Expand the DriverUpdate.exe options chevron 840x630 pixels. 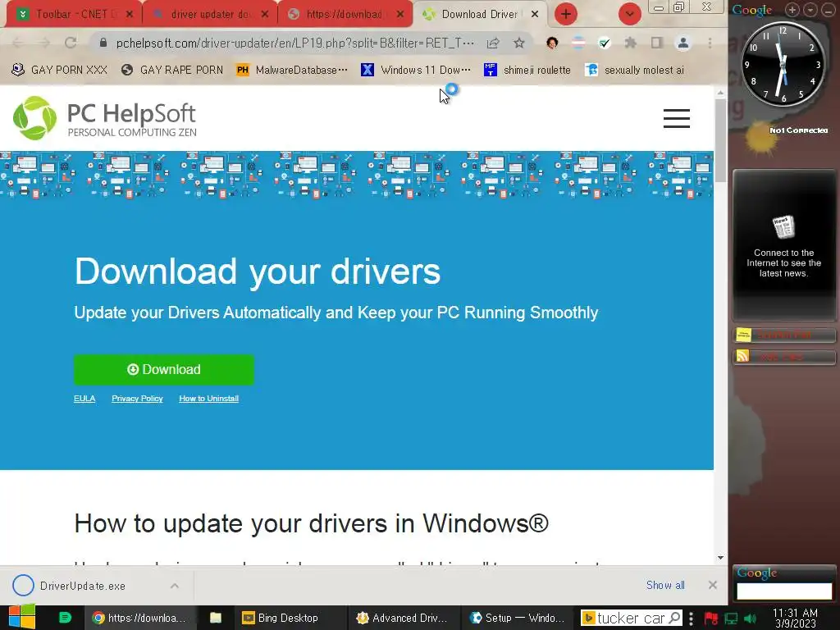[x=175, y=586]
